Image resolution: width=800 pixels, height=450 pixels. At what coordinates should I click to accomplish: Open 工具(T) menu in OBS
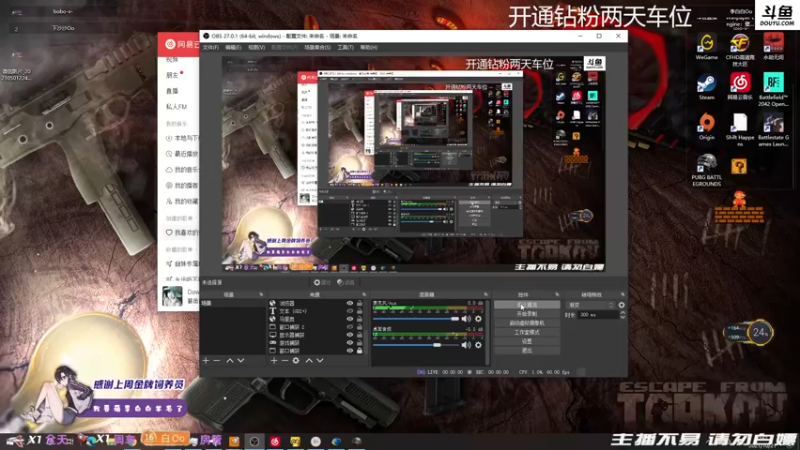[x=345, y=47]
